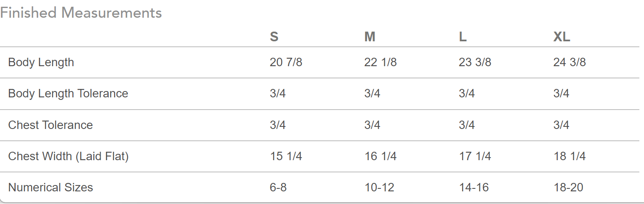Select the 6-8 numerical size cell
The height and width of the screenshot is (204, 644).
pyautogui.click(x=278, y=187)
